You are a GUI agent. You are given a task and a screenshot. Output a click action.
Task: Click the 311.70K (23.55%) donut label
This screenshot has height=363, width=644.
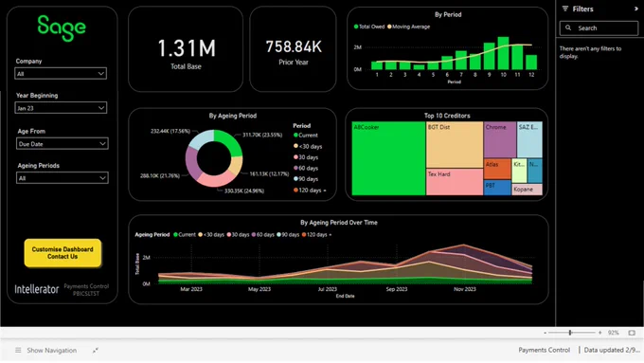262,135
